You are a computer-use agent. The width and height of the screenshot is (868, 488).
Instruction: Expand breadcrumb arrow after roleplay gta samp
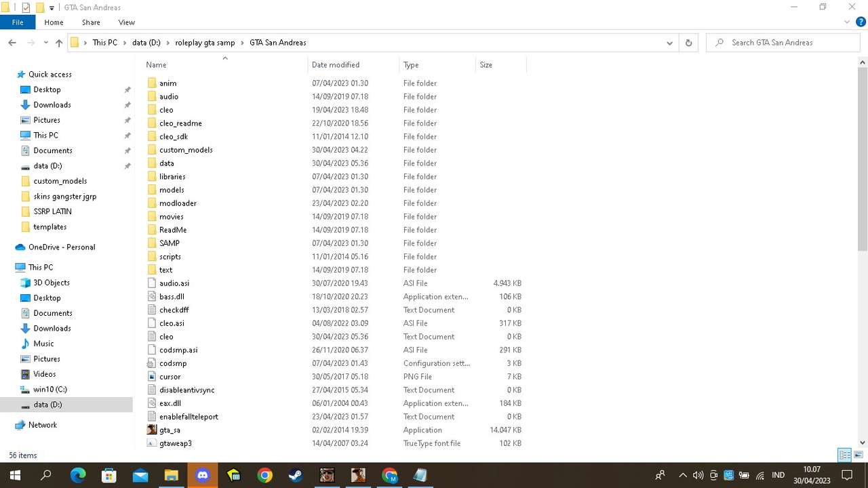(x=242, y=43)
